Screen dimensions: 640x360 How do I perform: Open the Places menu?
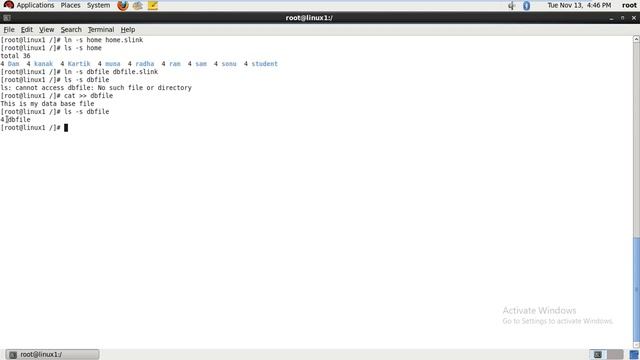point(70,5)
